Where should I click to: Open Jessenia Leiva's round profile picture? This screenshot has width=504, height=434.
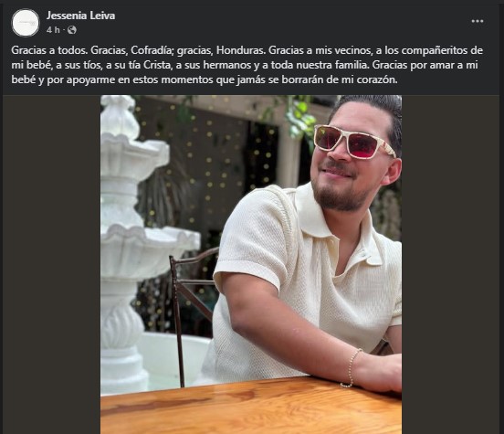[x=25, y=23]
